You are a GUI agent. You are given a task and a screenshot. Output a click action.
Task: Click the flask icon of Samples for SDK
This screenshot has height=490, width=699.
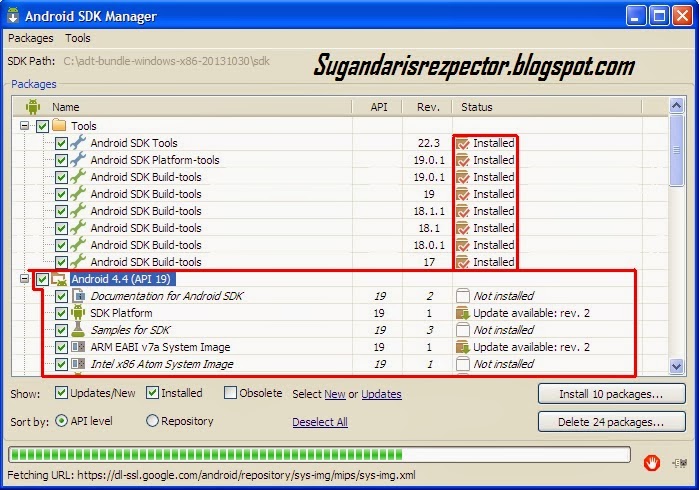(x=78, y=329)
